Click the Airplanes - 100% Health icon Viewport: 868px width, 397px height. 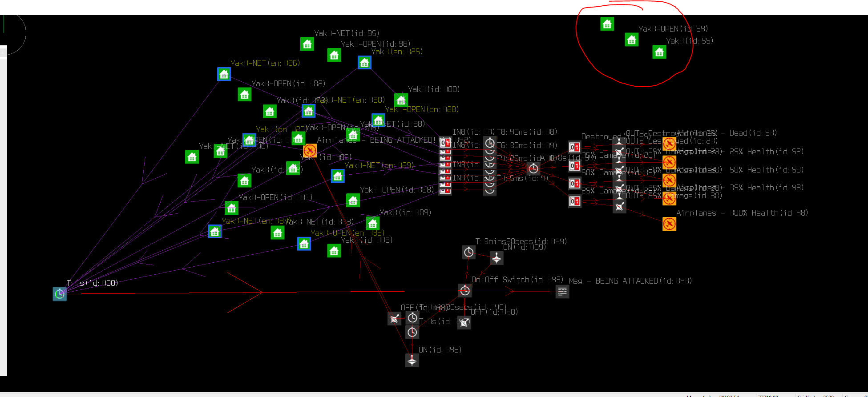(x=669, y=224)
